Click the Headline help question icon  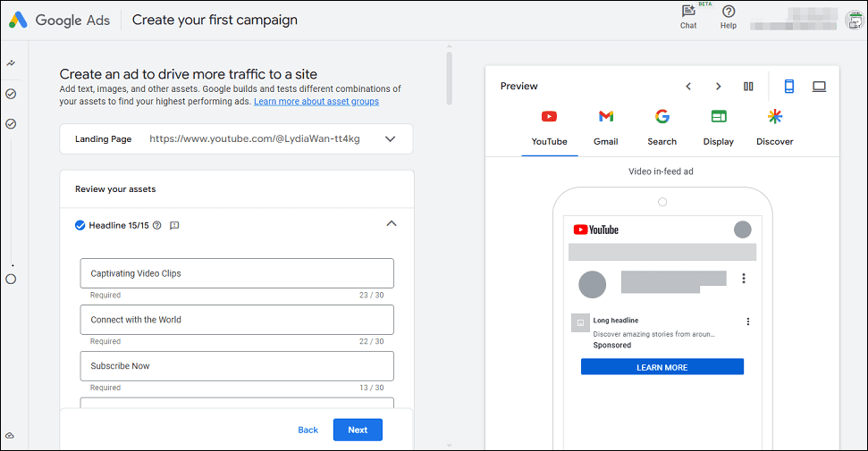[157, 225]
